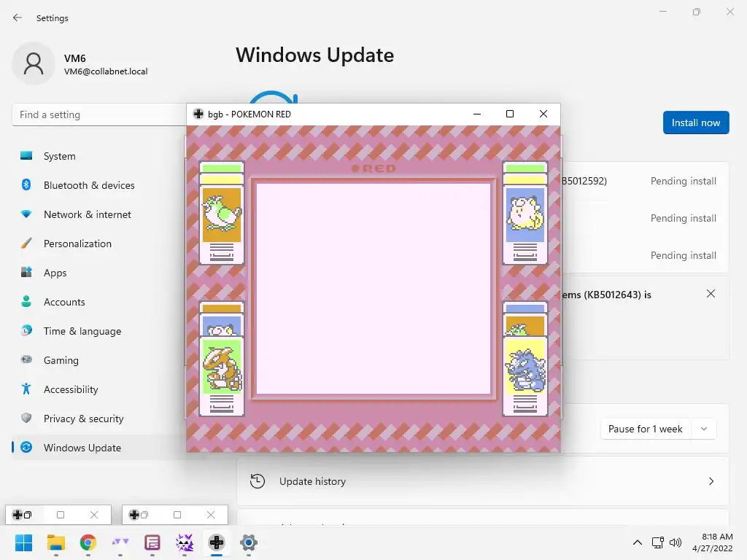This screenshot has width=747, height=560.
Task: Click the Network wifi icon in the sidebar
Action: [x=26, y=214]
